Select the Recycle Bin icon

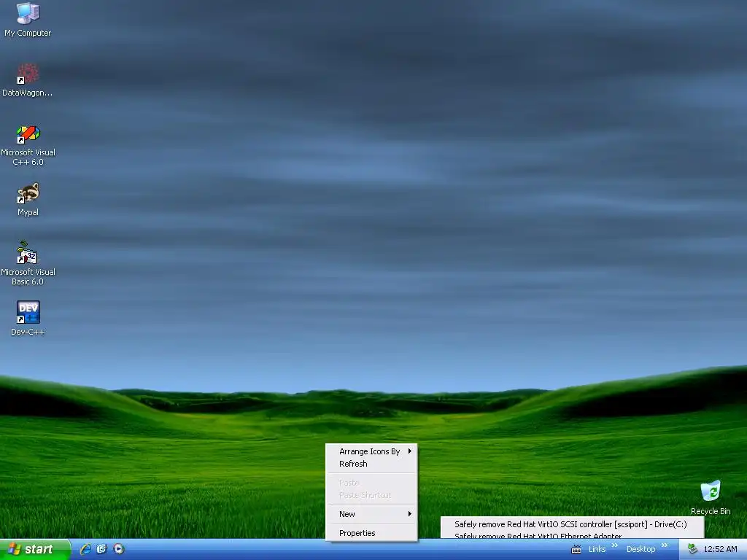pyautogui.click(x=711, y=497)
